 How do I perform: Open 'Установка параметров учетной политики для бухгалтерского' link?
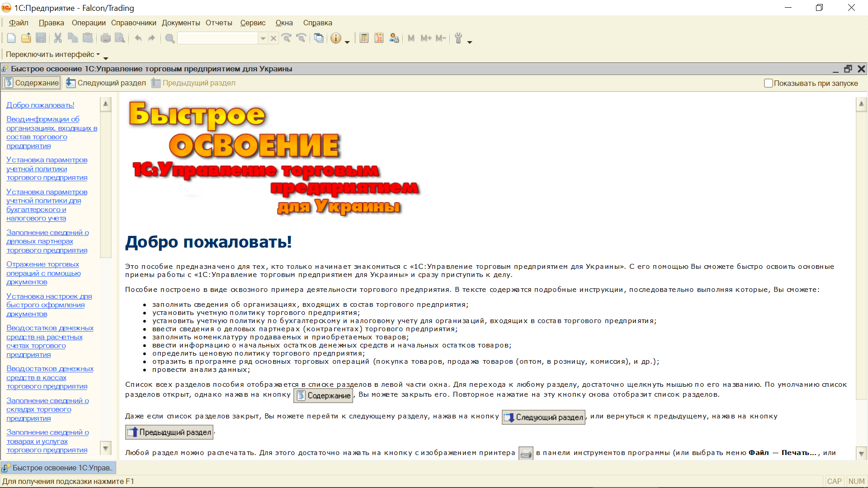(47, 205)
